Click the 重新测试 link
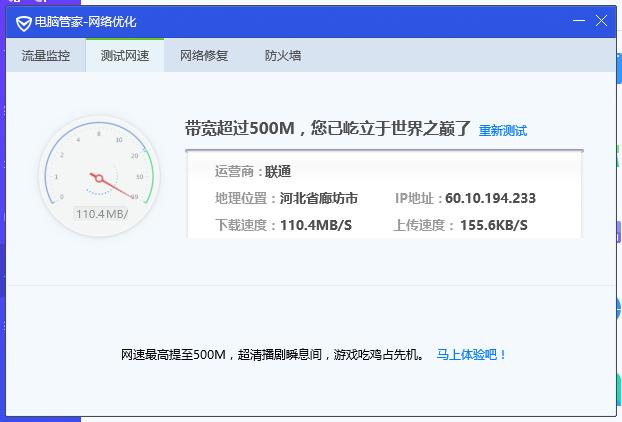 (x=503, y=130)
